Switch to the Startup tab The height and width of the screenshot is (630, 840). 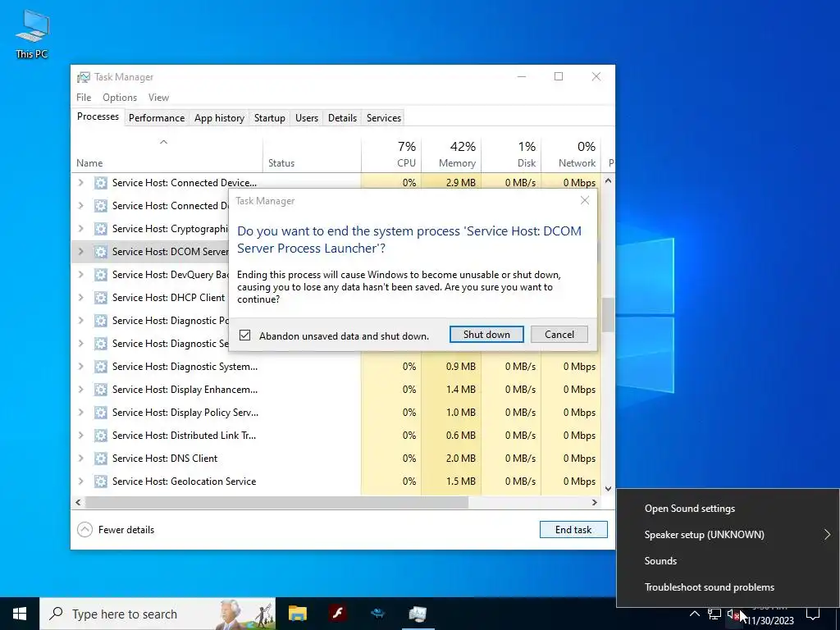(x=269, y=118)
